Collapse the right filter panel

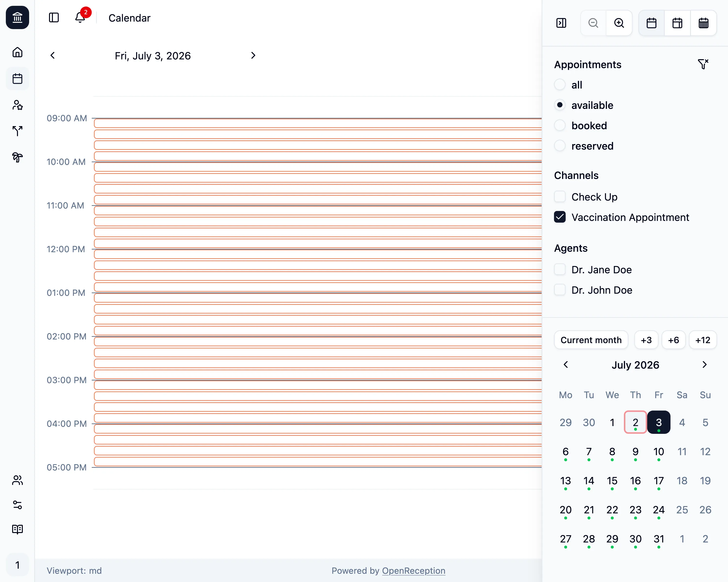point(561,23)
